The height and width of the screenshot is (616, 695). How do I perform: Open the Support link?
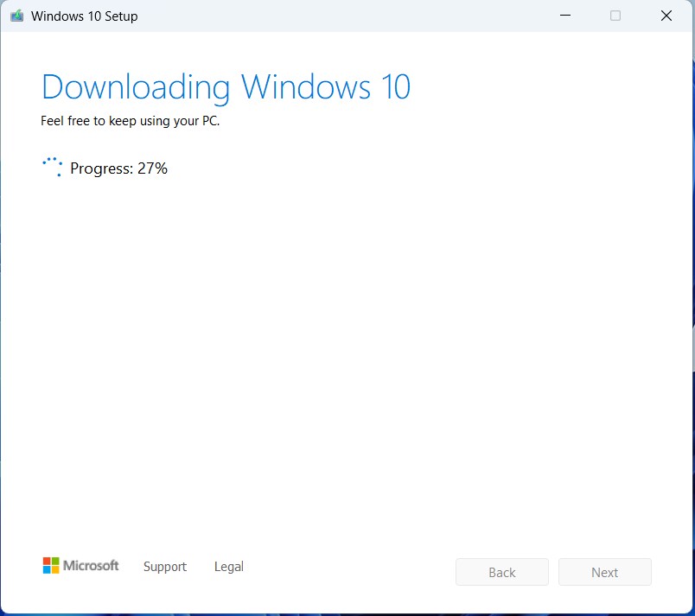[x=165, y=567]
